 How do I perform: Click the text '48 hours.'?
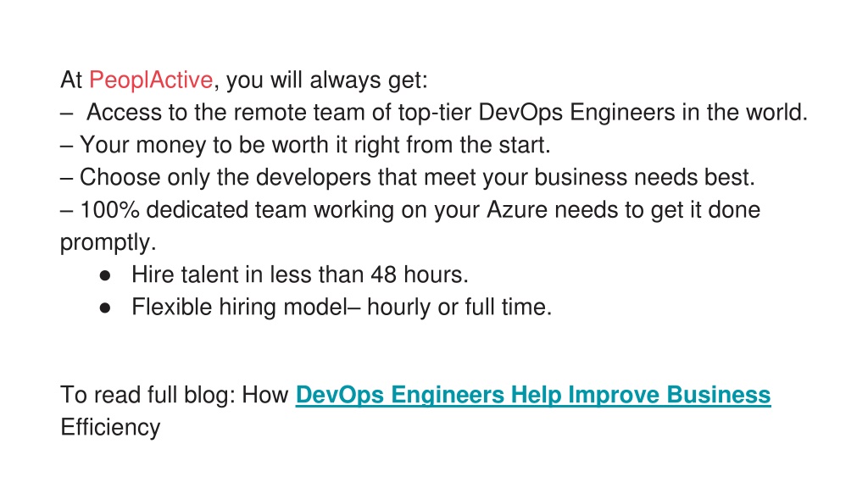[420, 274]
